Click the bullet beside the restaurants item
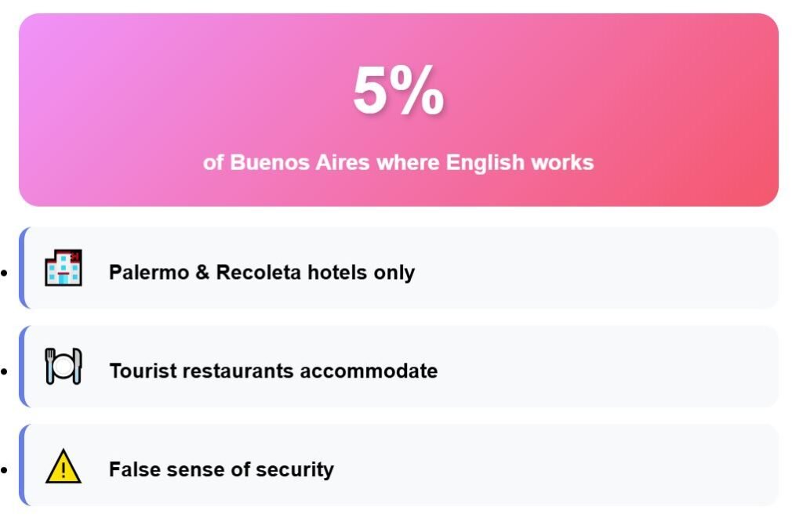The height and width of the screenshot is (532, 803). click(x=5, y=371)
